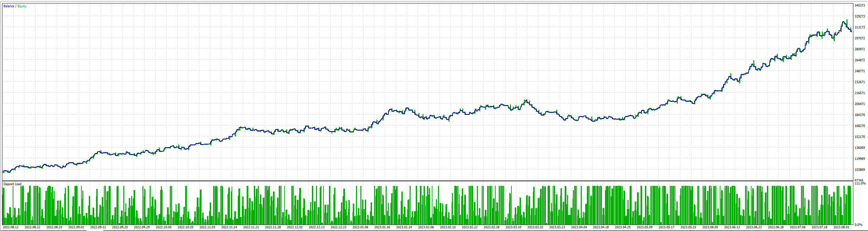Click the 232671 axis value
This screenshot has width=868, height=231.
(x=860, y=82)
